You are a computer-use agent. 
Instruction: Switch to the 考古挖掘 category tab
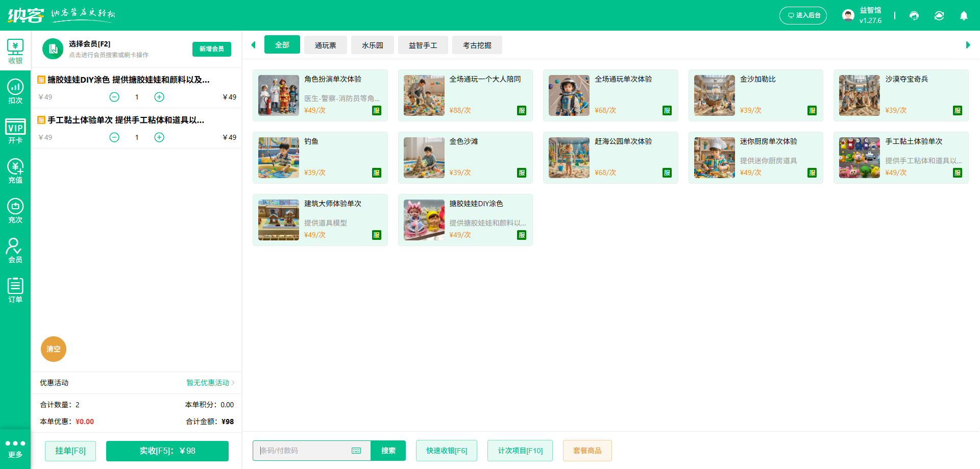click(x=477, y=45)
